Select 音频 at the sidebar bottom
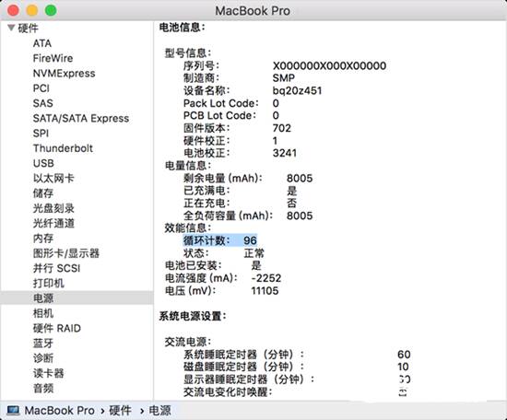This screenshot has width=507, height=420. click(x=43, y=388)
